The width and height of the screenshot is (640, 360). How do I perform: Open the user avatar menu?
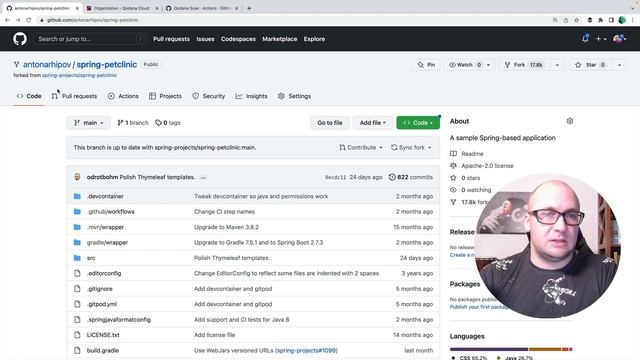click(619, 39)
